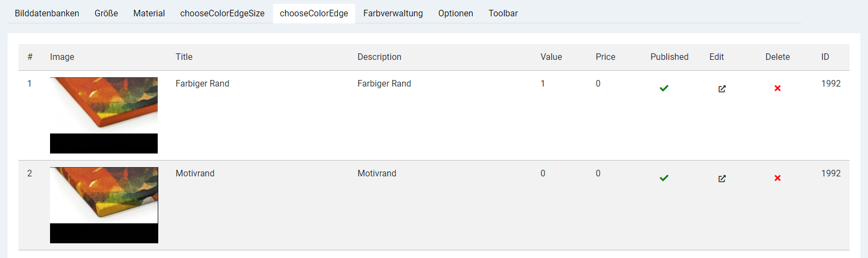Open the Farbverwaltung tab
The height and width of the screenshot is (258, 868).
393,13
